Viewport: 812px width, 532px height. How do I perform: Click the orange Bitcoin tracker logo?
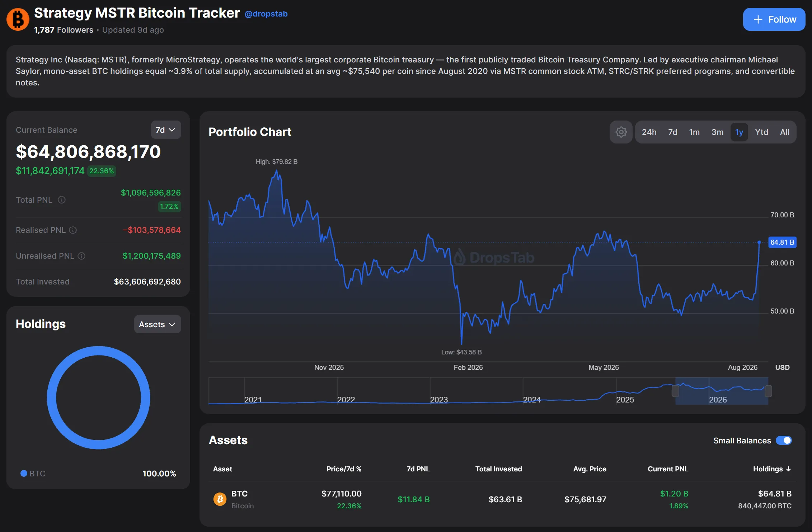(18, 19)
